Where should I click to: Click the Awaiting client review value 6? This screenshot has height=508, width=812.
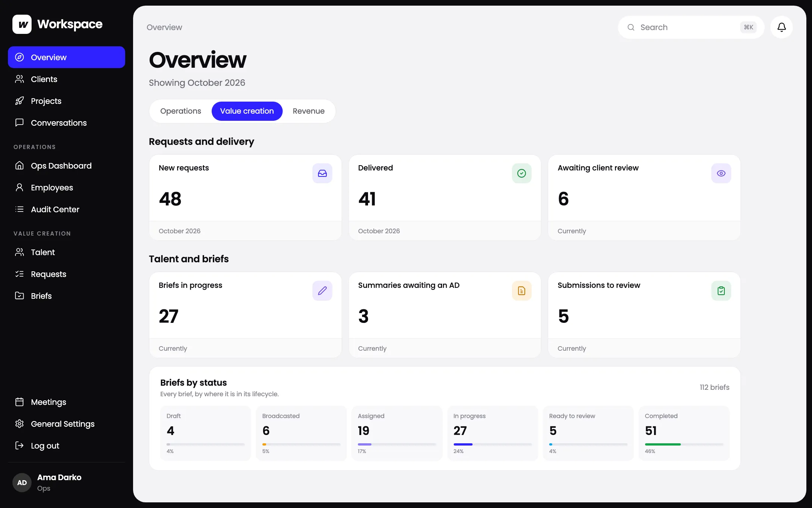click(x=563, y=199)
